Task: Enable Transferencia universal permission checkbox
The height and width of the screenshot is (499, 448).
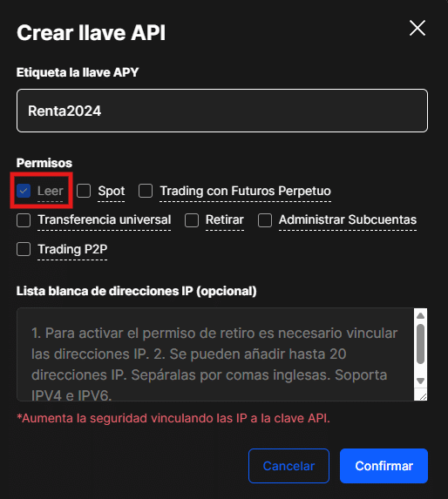Action: tap(24, 220)
